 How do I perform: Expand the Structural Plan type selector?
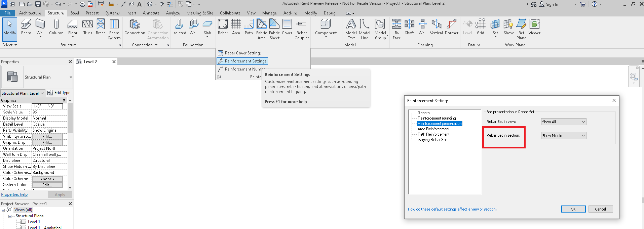[x=71, y=77]
